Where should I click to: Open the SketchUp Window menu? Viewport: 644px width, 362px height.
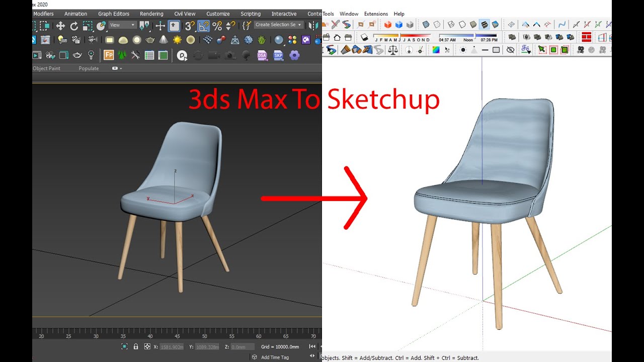349,14
